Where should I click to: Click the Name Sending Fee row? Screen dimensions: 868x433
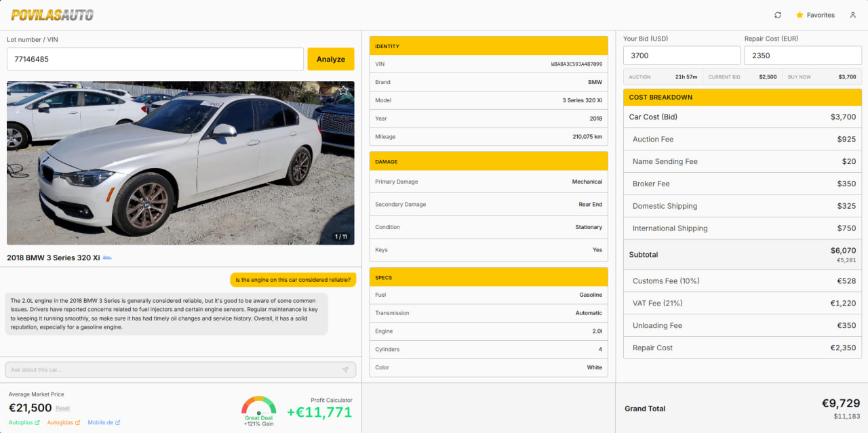[743, 161]
